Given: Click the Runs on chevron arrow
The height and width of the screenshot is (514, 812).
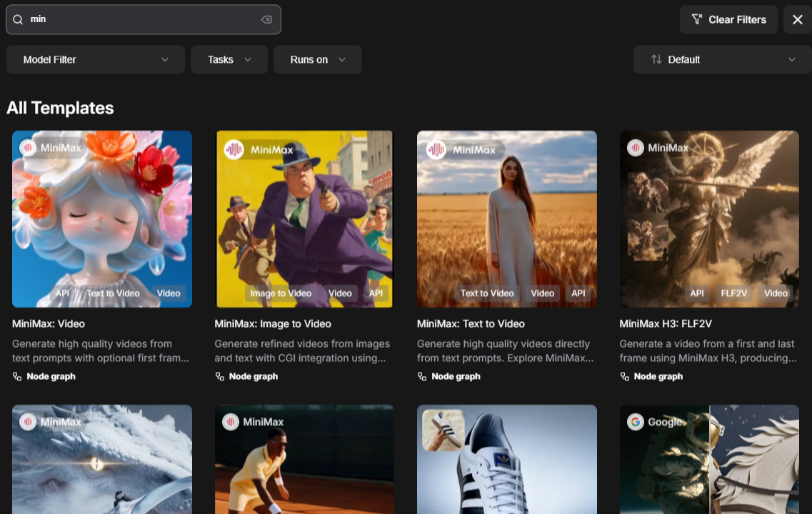Looking at the screenshot, I should pos(342,59).
